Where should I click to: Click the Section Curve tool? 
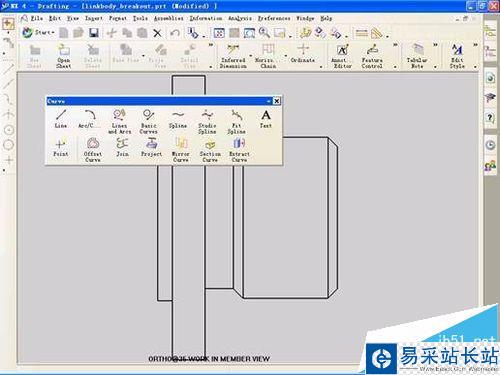point(210,150)
